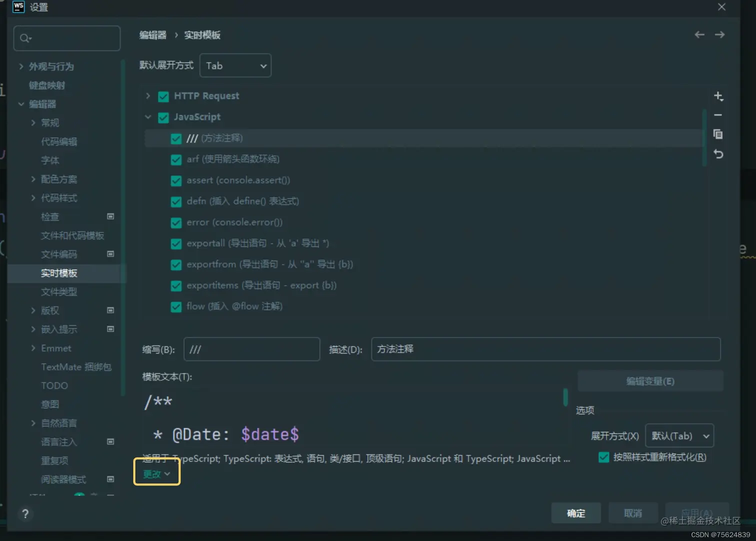Expand the 常规 settings node
The width and height of the screenshot is (756, 541).
click(x=33, y=122)
